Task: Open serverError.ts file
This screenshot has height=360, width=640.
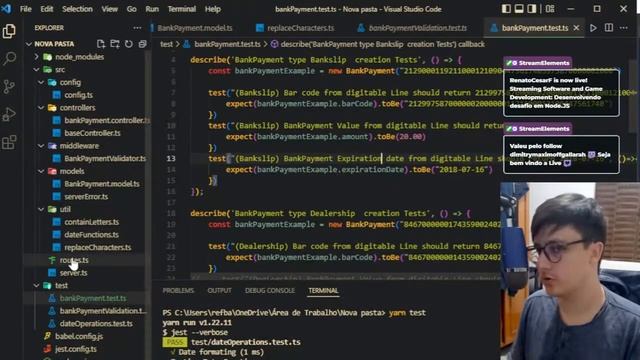Action: pyautogui.click(x=86, y=196)
